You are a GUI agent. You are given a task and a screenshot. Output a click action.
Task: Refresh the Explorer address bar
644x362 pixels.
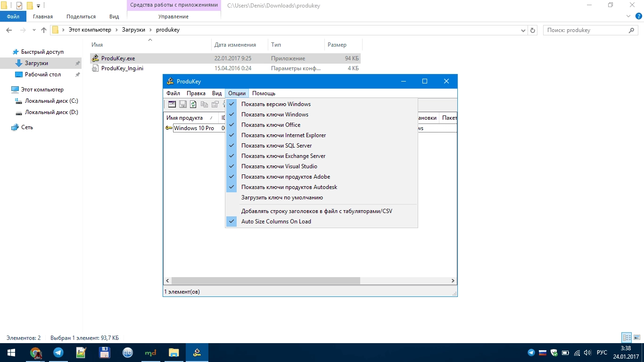click(533, 30)
